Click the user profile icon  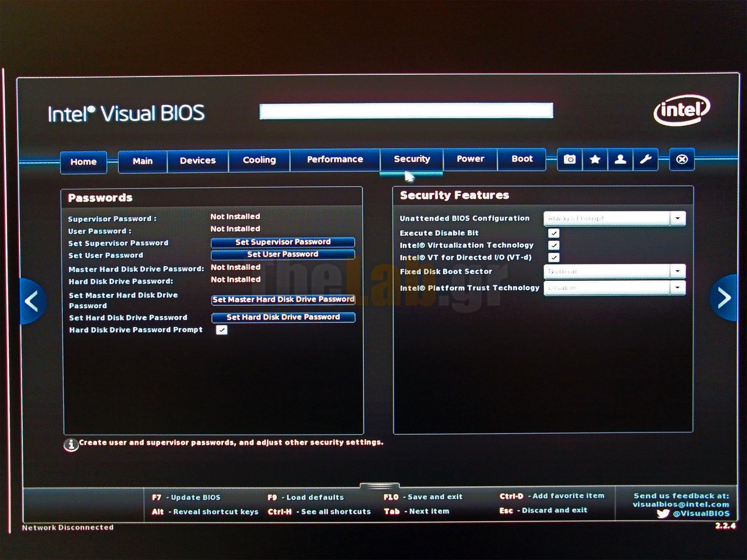pos(620,159)
